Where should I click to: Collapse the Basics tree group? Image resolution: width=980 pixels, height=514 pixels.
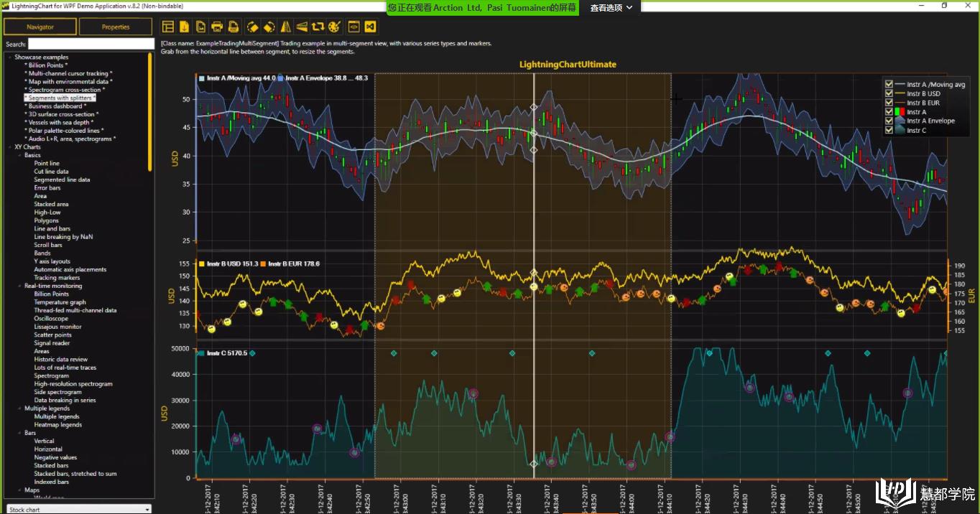click(19, 155)
